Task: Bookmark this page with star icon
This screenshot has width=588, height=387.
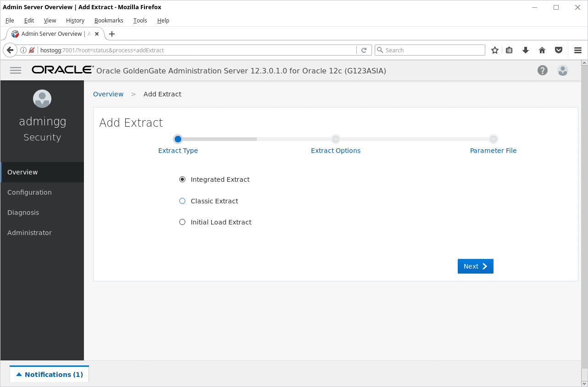Action: [x=495, y=50]
